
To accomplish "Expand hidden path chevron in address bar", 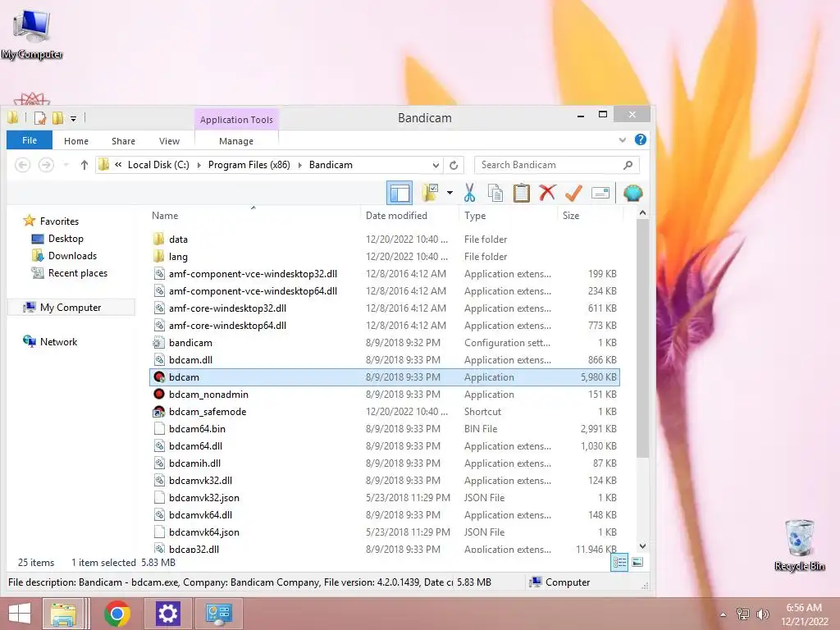I will point(118,165).
